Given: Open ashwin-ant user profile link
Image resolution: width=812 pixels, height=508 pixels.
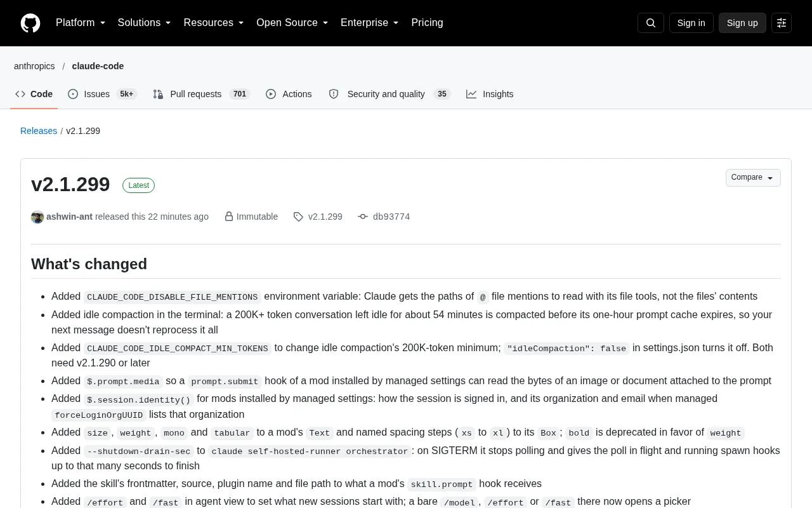Looking at the screenshot, I should 69,217.
